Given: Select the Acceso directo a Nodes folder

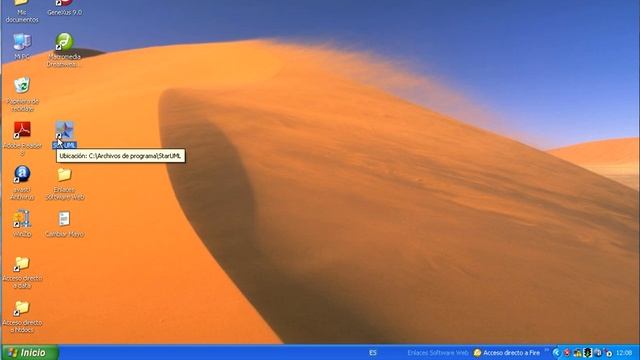Looking at the screenshot, I should point(22,317).
